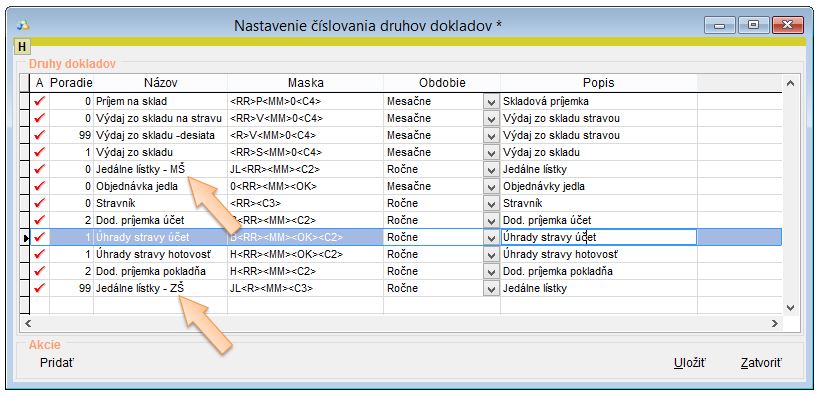The image size is (819, 395).
Task: Click the horizontal scrollbar left arrow
Action: [x=28, y=324]
